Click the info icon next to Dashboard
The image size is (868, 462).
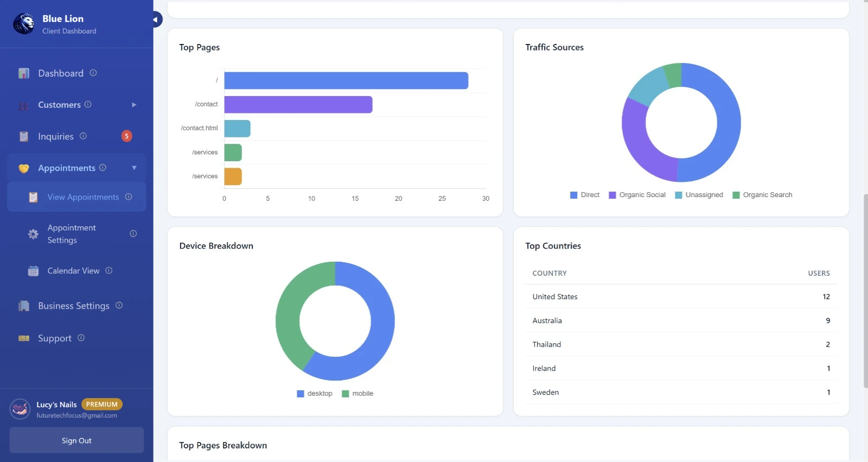tap(93, 73)
